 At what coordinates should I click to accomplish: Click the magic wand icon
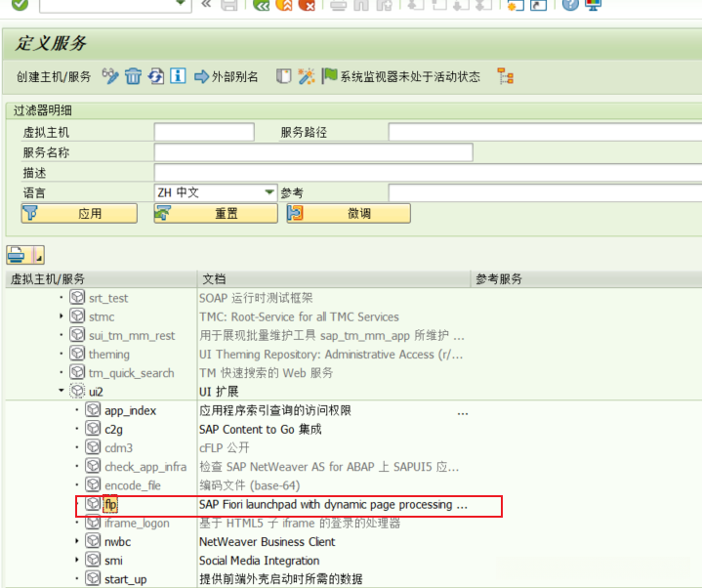coord(307,76)
